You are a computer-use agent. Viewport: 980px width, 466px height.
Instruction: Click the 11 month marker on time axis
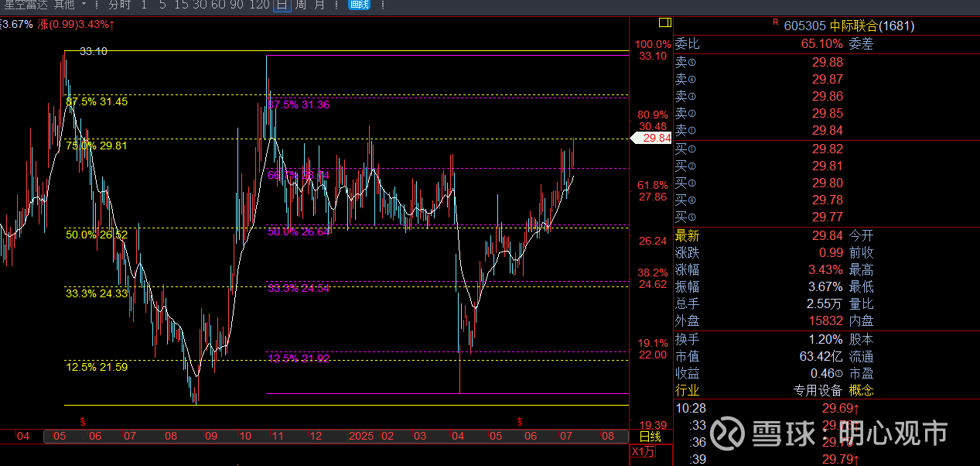pyautogui.click(x=278, y=436)
